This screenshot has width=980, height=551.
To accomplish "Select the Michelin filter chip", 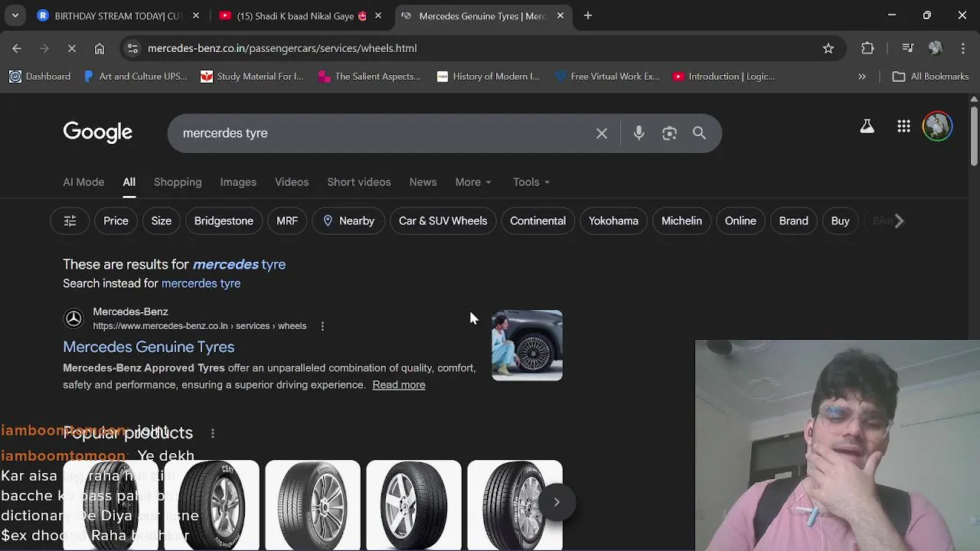I will [x=681, y=221].
